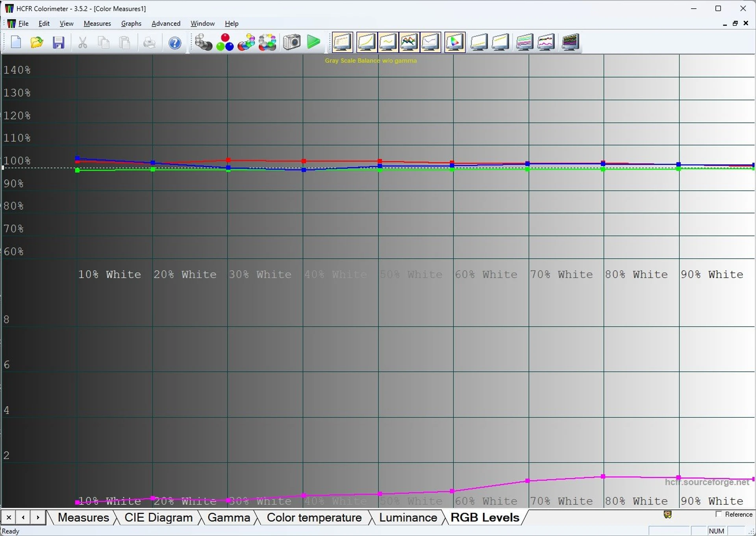Image resolution: width=756 pixels, height=536 pixels.
Task: Click the monitor icon with green and pink lines
Action: [x=525, y=42]
